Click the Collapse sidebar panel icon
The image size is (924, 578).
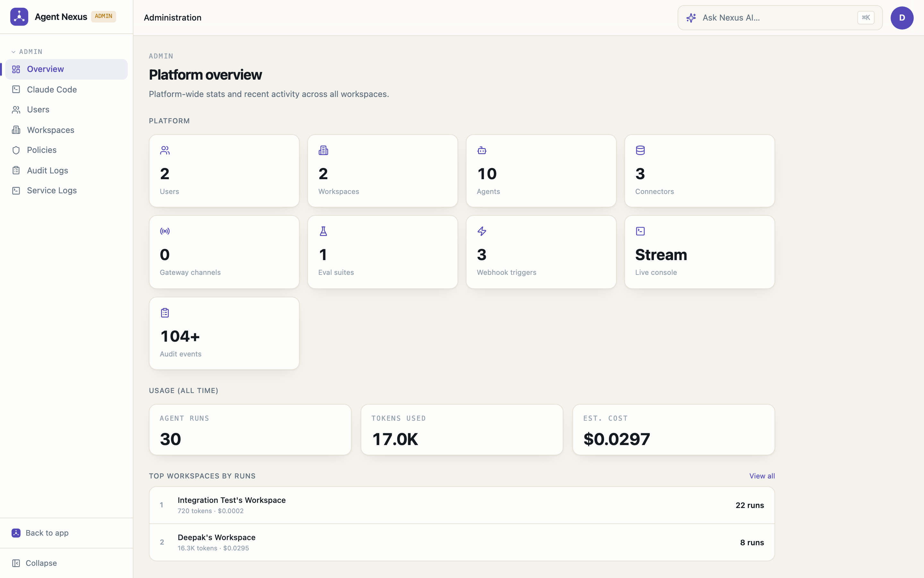point(16,563)
